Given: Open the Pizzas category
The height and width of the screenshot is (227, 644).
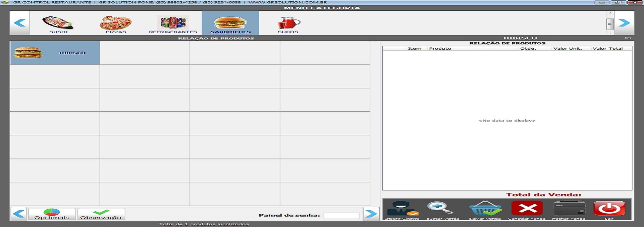Looking at the screenshot, I should (x=116, y=23).
